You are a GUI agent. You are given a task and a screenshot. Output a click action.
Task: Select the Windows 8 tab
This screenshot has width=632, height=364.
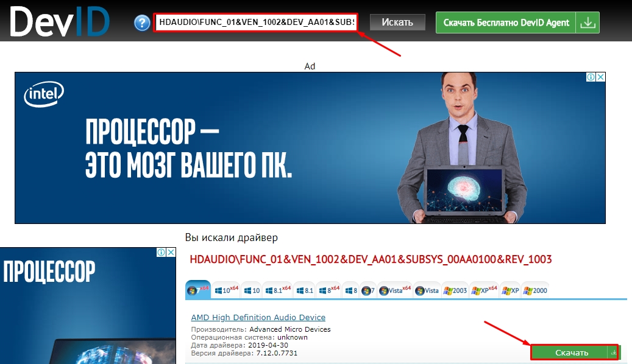pos(351,290)
